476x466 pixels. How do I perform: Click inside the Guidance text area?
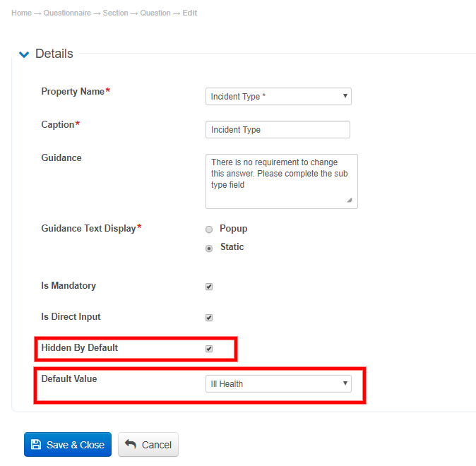281,181
